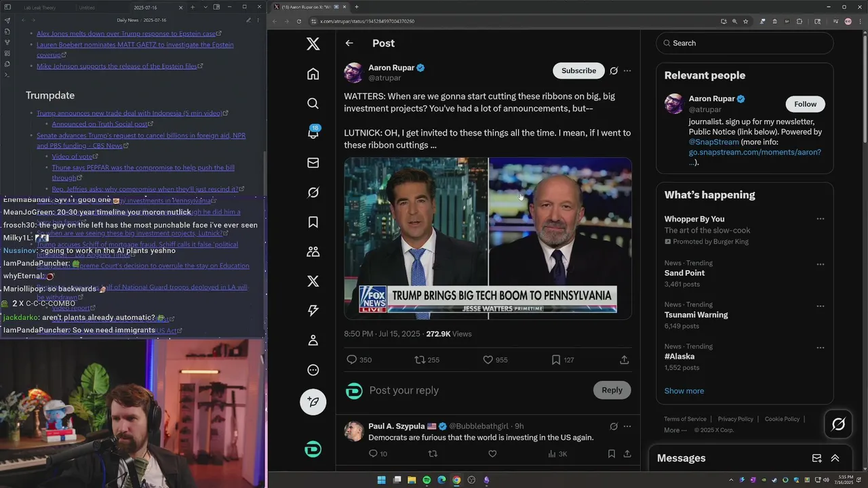Focus the X Search box
The height and width of the screenshot is (488, 868).
[744, 43]
